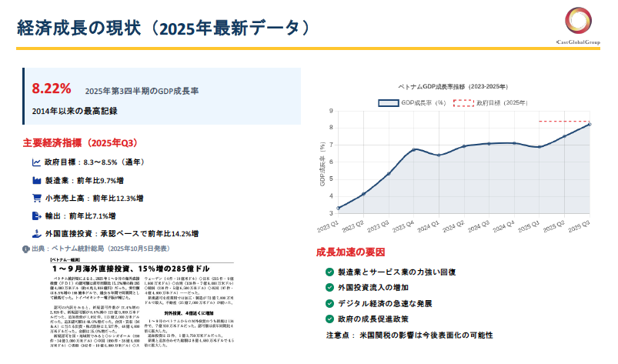
Task: Click the export icon beside 輸出
Action: (x=37, y=216)
